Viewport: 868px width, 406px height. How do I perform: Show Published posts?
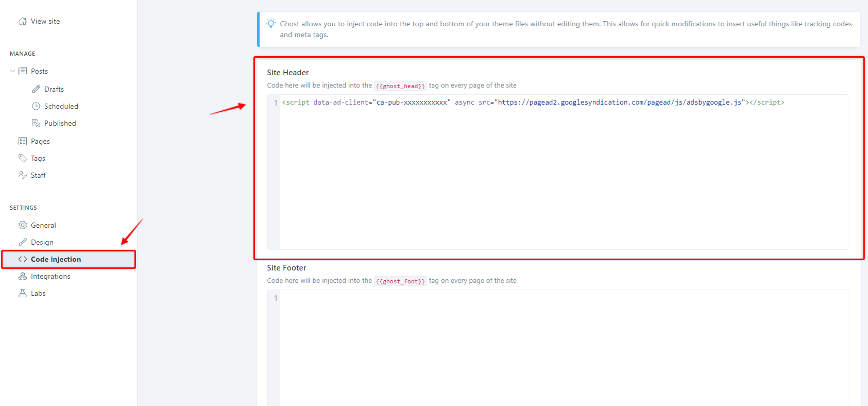(60, 123)
